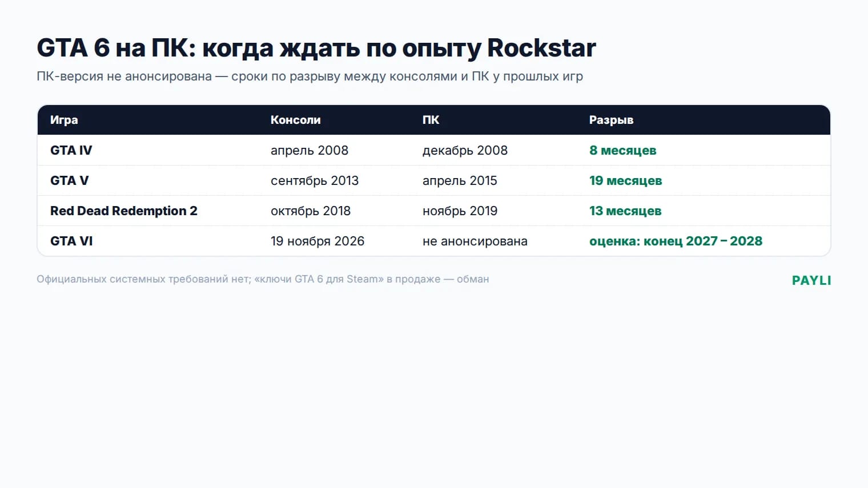Click the 'декабрь 2008' PC date
The width and height of the screenshot is (868, 488).
[x=465, y=151]
